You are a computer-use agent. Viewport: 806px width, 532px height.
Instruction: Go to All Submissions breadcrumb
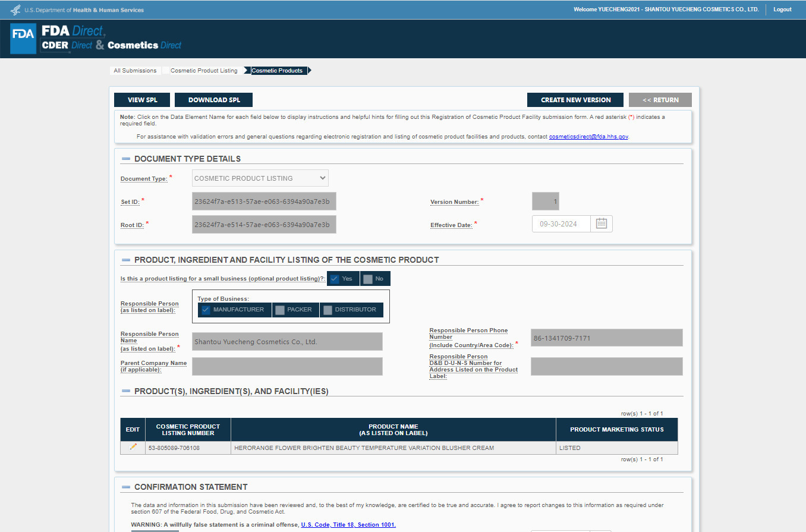tap(135, 71)
